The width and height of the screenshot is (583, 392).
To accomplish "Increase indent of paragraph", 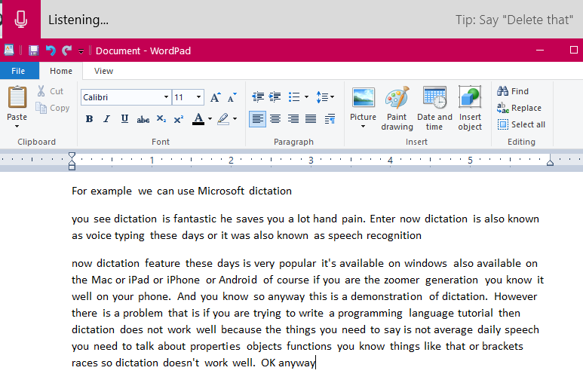I will 275,97.
